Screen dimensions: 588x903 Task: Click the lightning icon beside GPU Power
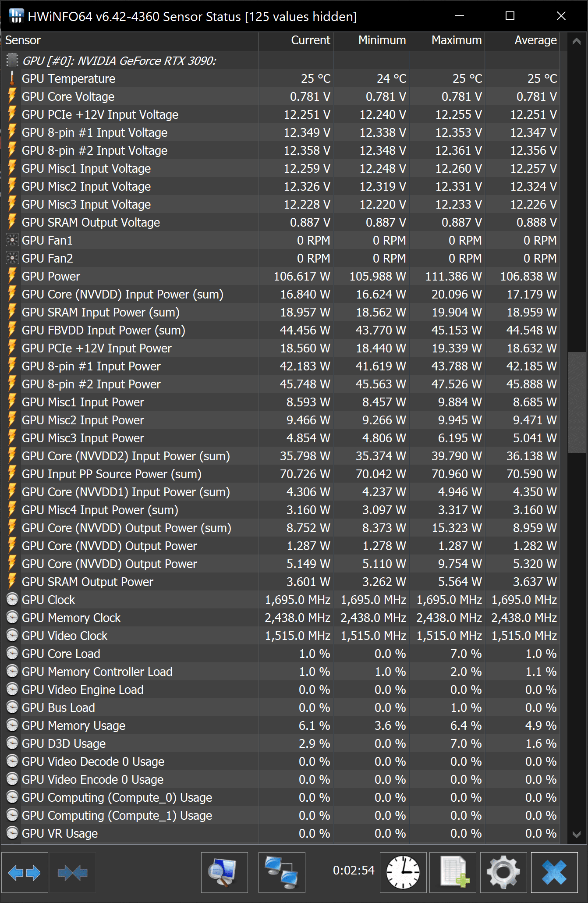12,276
